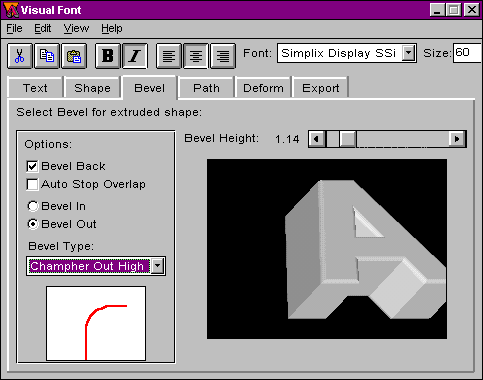Viewport: 483px width, 380px height.
Task: Align text to the right
Action: pyautogui.click(x=223, y=56)
